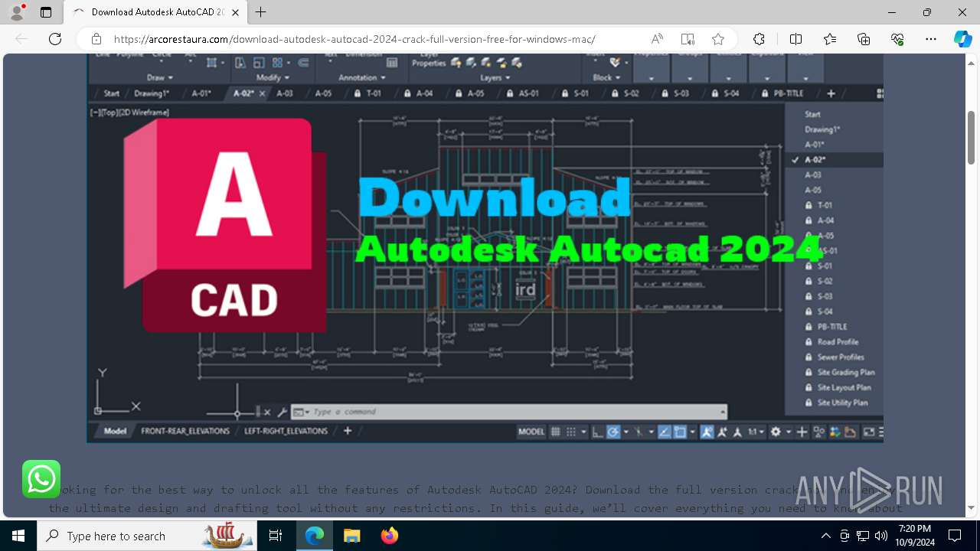
Task: Start Read aloud for this page
Action: point(657,39)
